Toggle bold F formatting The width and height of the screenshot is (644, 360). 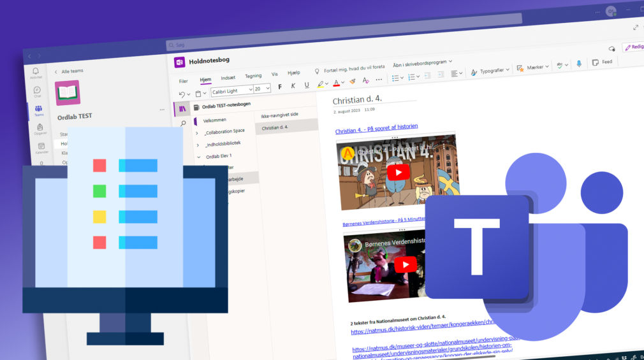click(280, 87)
